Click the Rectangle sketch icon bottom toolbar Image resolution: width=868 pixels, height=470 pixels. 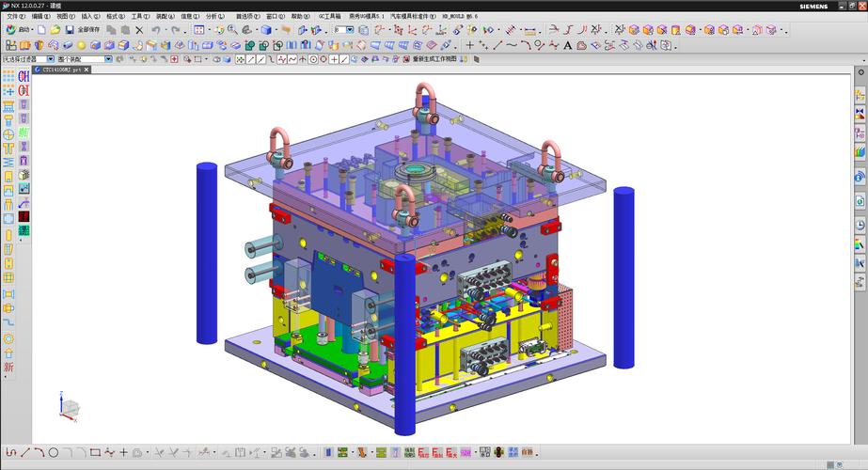click(95, 453)
